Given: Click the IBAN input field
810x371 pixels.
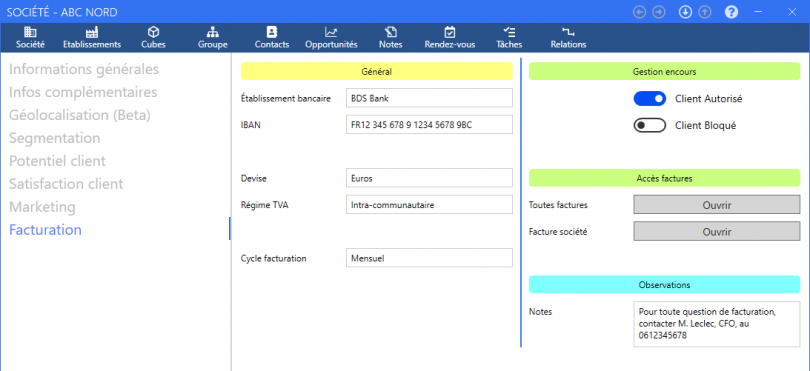Looking at the screenshot, I should click(x=429, y=125).
